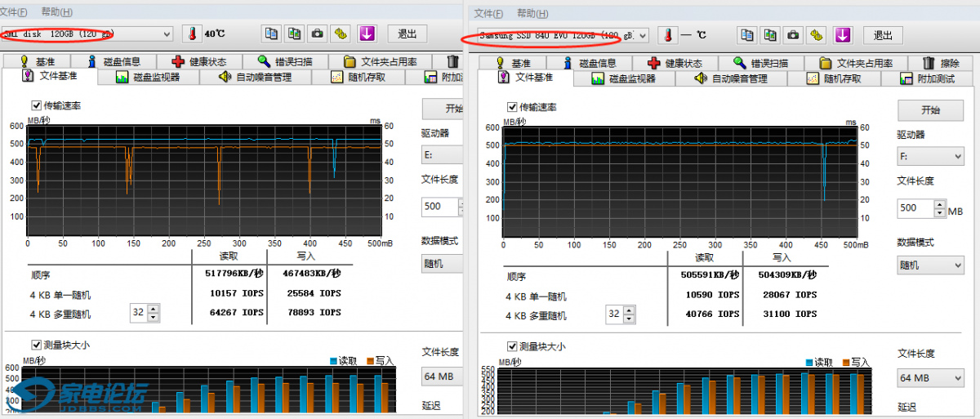Screen dimensions: 980x419
Task: Open 64 MB file length dropdown, left window
Action: (x=442, y=376)
